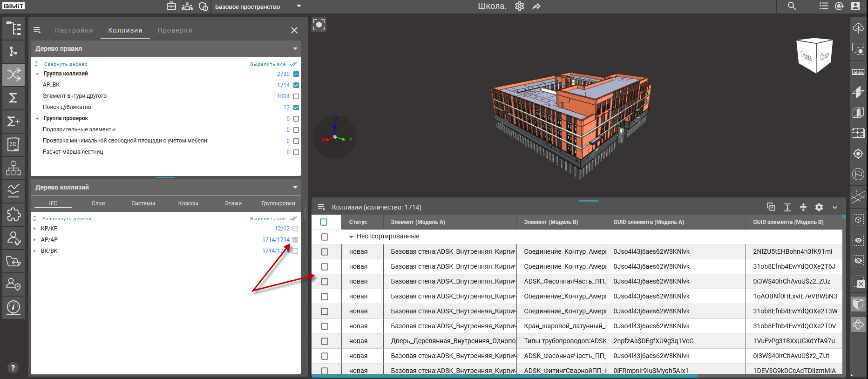868x379 pixels.
Task: Expand the KP/KP tree node
Action: coord(34,229)
